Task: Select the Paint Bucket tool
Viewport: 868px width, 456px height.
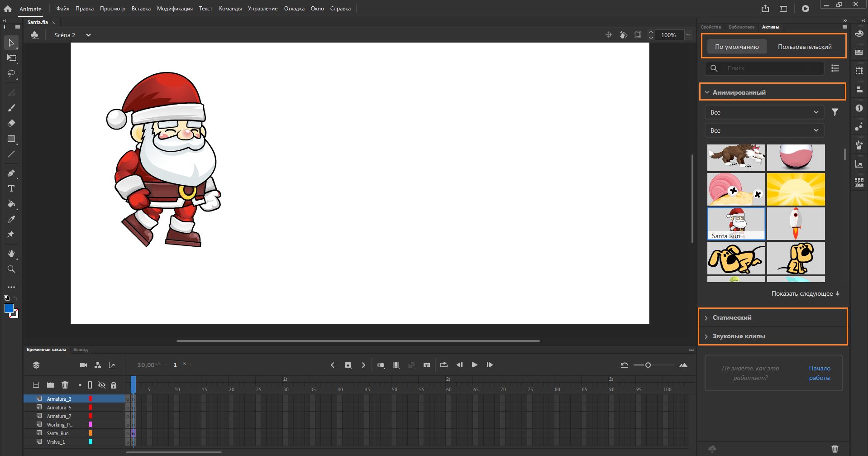Action: pyautogui.click(x=11, y=204)
